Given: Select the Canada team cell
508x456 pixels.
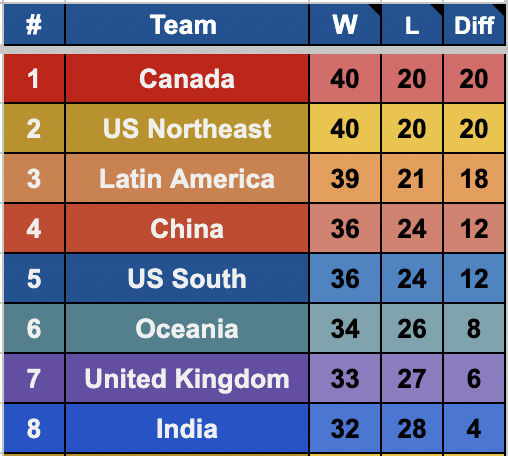Looking at the screenshot, I should click(187, 78).
